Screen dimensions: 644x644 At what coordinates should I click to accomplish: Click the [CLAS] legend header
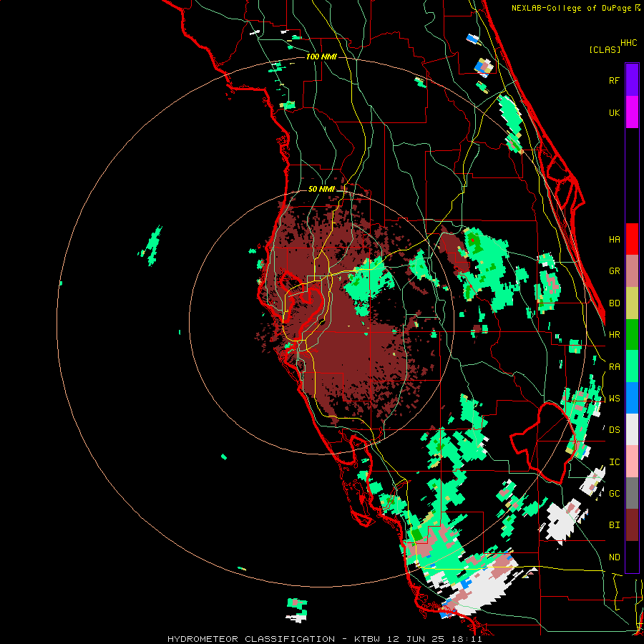pos(605,49)
